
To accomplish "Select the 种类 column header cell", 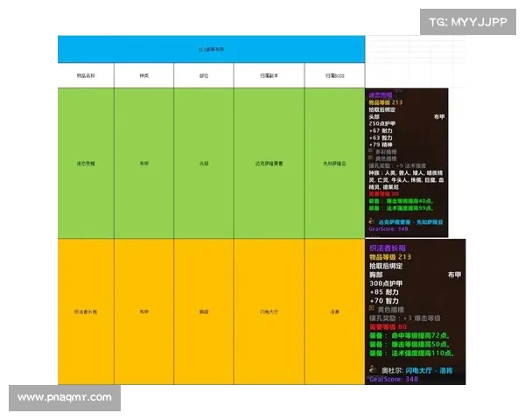I will tap(143, 76).
